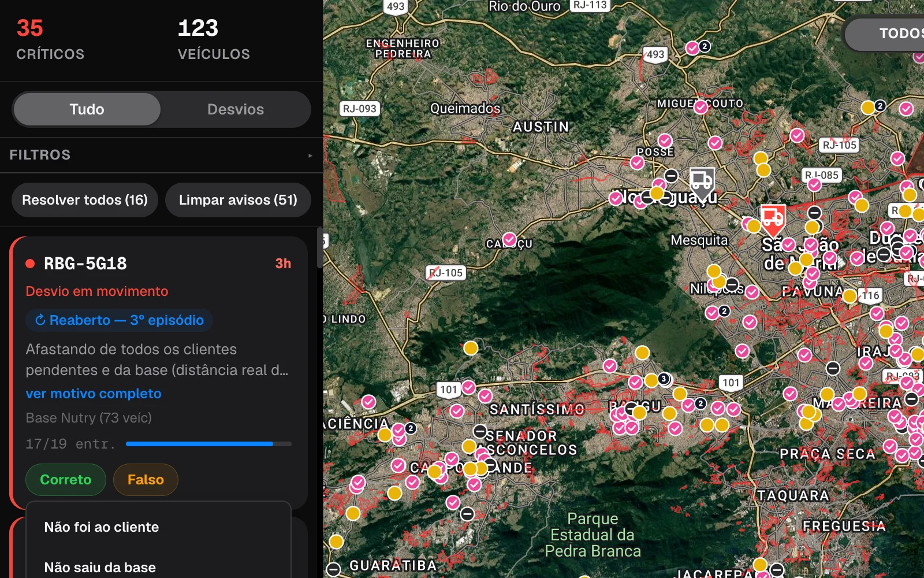Select black minus marker right of Madureira label
Image resolution: width=924 pixels, height=578 pixels.
click(x=911, y=399)
